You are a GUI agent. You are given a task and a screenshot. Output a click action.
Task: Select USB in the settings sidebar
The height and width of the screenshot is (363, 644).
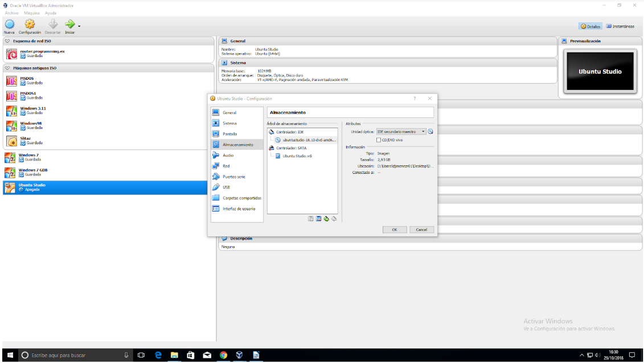click(226, 187)
